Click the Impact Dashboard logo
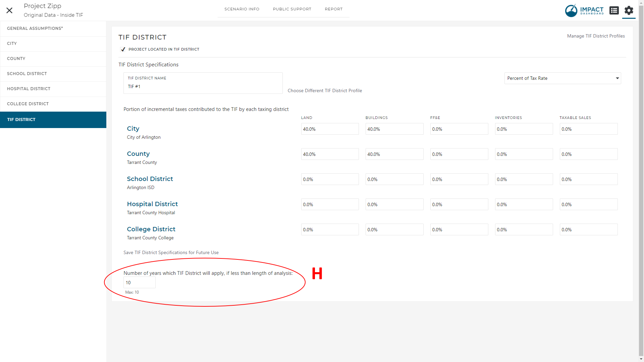This screenshot has height=362, width=644. (x=584, y=10)
